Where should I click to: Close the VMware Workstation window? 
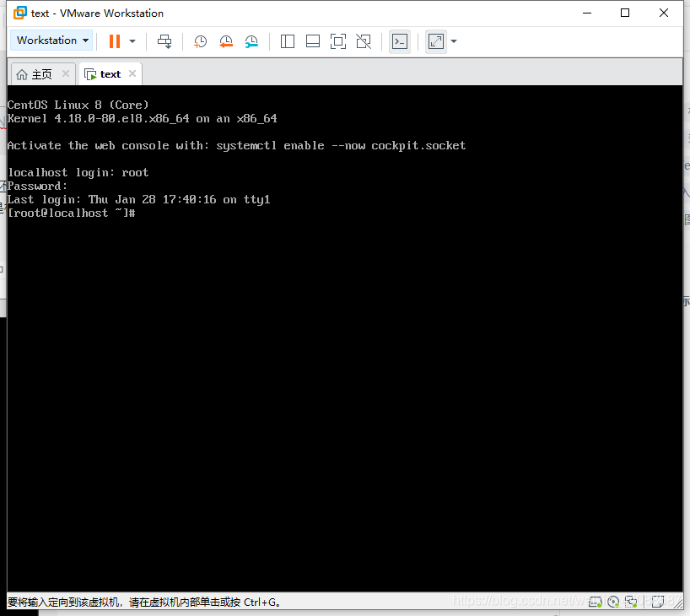[x=664, y=13]
